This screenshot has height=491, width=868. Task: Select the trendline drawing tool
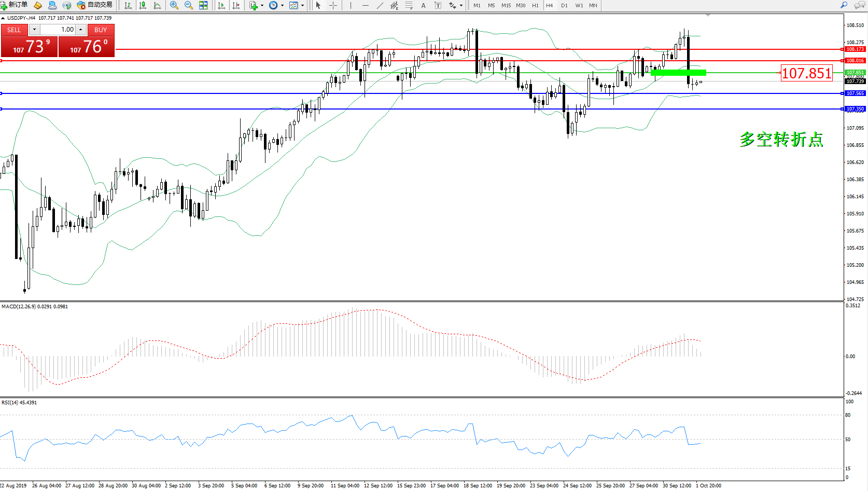tap(380, 5)
